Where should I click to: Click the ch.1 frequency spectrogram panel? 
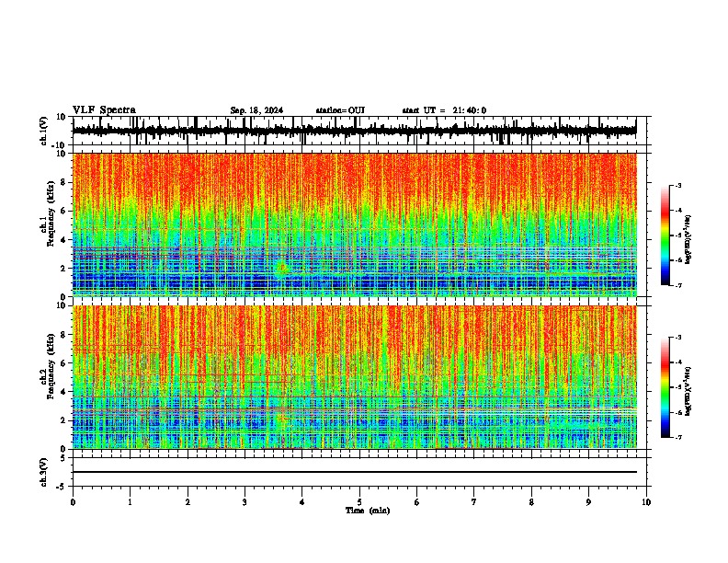click(x=354, y=224)
